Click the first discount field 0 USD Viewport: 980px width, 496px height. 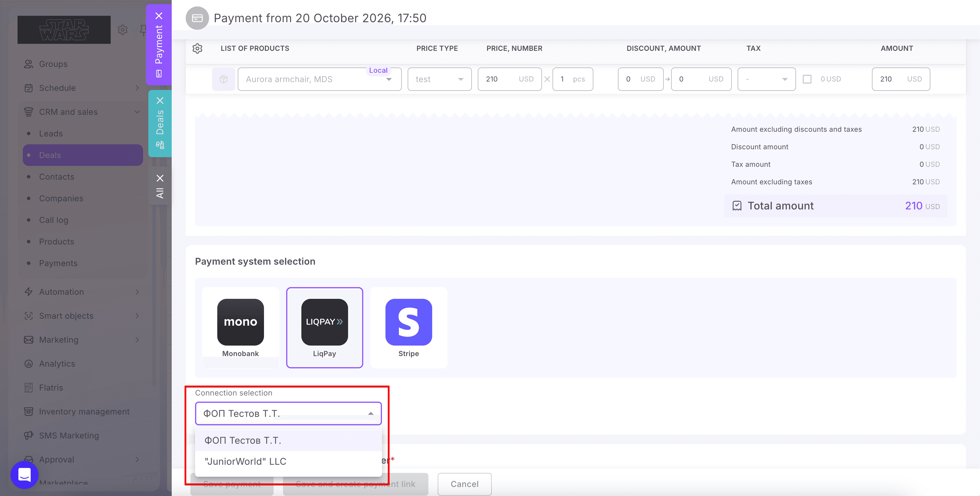point(641,79)
